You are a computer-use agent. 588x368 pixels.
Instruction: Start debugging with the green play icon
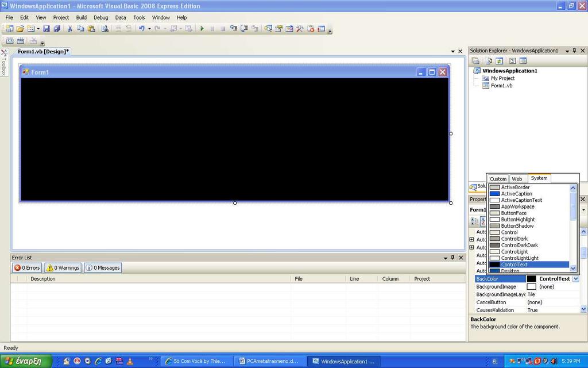(202, 29)
